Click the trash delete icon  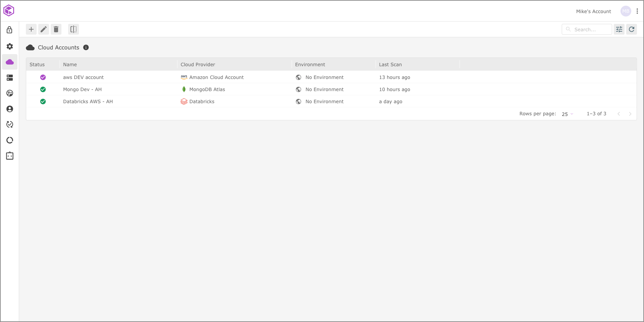pyautogui.click(x=56, y=29)
